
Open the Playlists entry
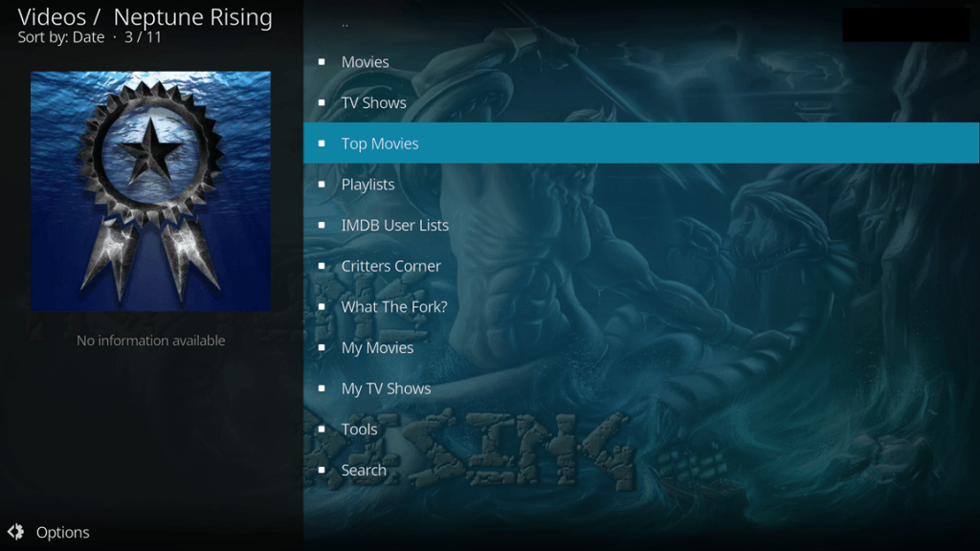point(641,185)
